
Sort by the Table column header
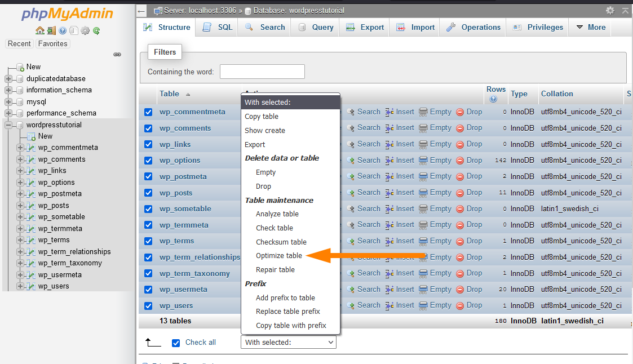169,94
